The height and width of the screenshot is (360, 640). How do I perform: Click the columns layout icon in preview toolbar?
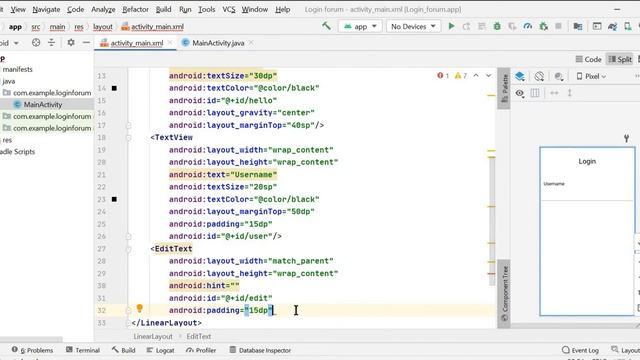pyautogui.click(x=535, y=93)
